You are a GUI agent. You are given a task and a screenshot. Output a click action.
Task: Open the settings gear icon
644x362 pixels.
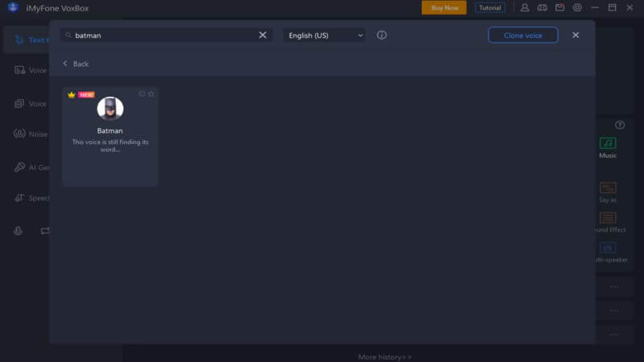coord(577,8)
